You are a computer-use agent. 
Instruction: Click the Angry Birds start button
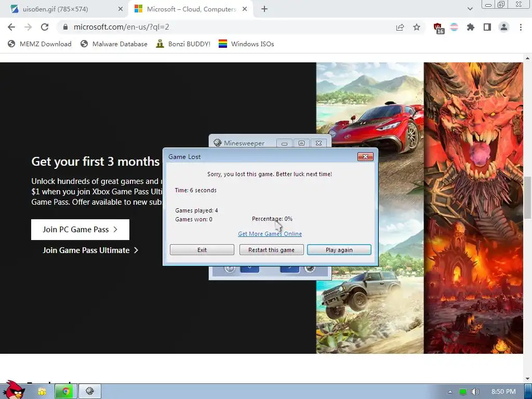[x=14, y=390]
